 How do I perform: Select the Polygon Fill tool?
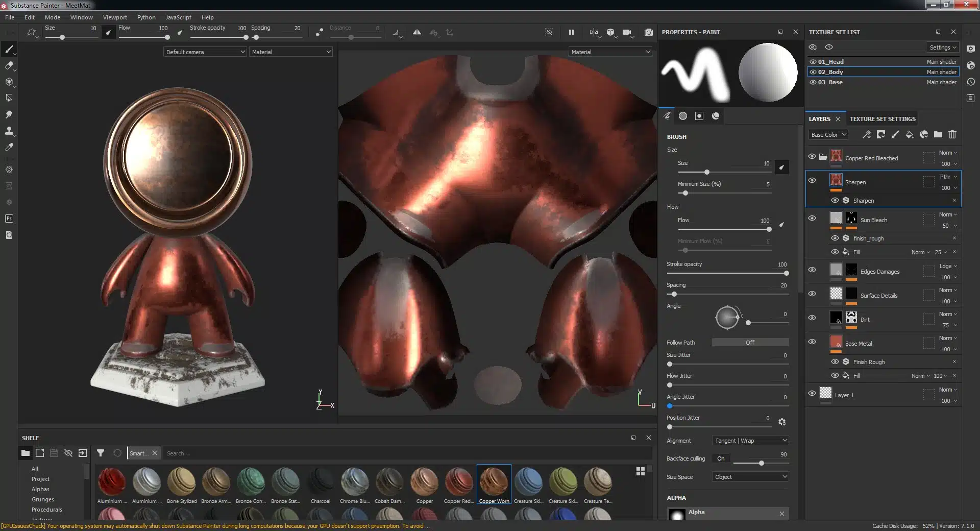[x=9, y=98]
